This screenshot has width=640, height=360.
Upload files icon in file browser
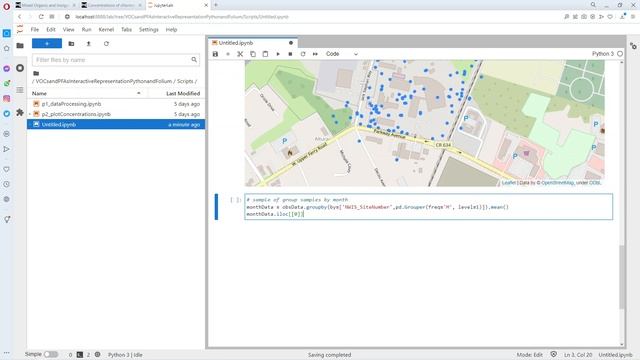click(x=89, y=44)
